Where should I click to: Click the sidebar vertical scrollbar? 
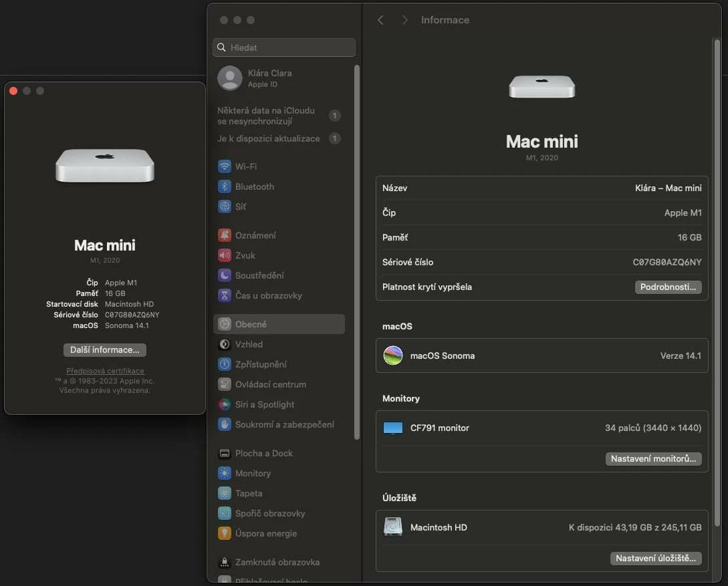click(x=356, y=252)
